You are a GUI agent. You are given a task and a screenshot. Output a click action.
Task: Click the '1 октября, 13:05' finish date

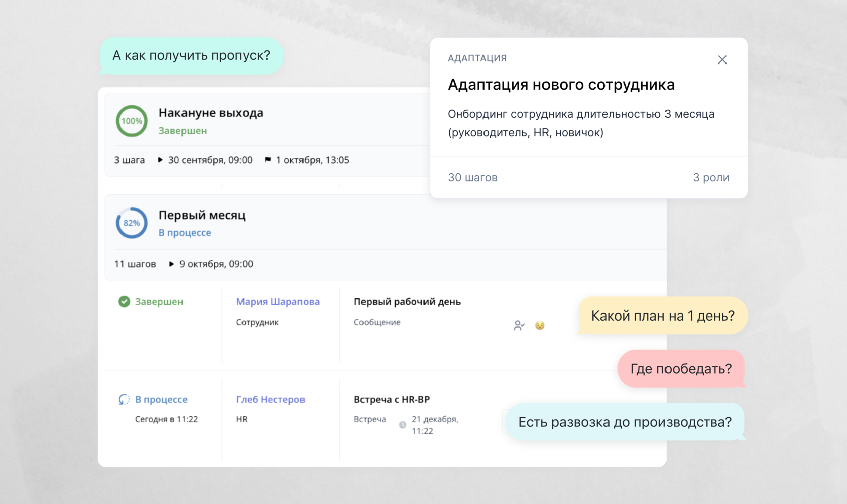click(313, 160)
